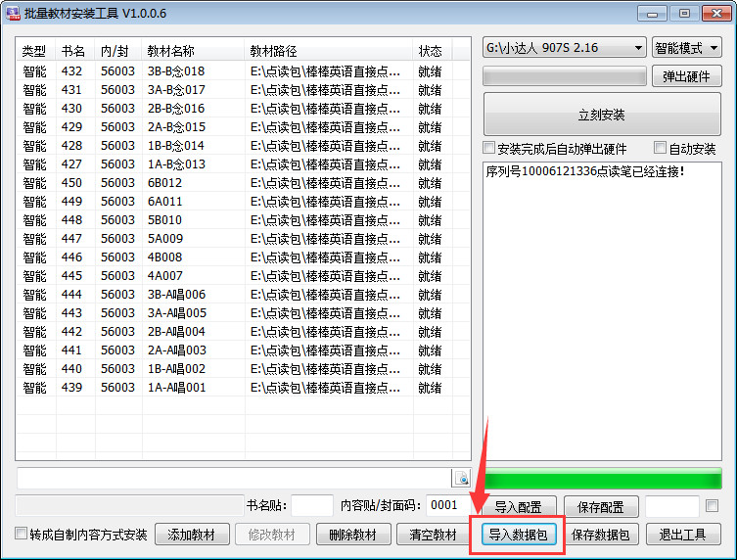Click the 导入数据包 button
737x560 pixels.
(518, 535)
